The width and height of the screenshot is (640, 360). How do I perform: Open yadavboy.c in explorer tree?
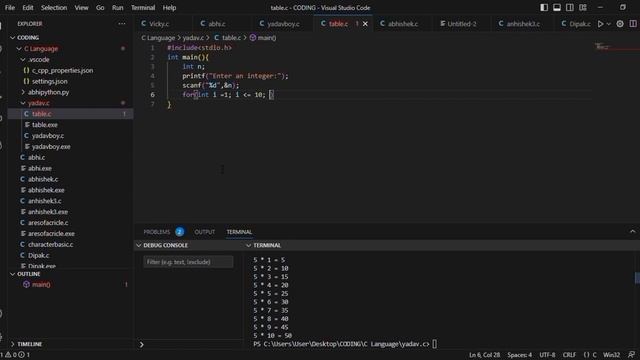pyautogui.click(x=48, y=136)
